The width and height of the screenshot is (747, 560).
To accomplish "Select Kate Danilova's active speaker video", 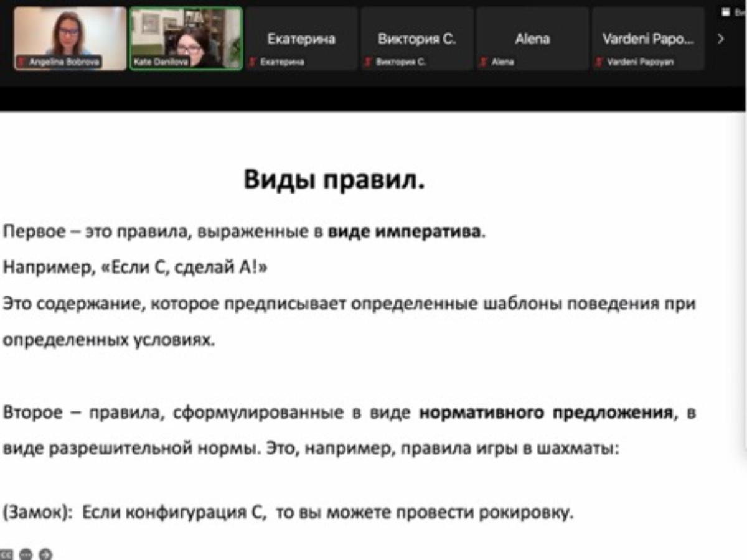I will (186, 34).
